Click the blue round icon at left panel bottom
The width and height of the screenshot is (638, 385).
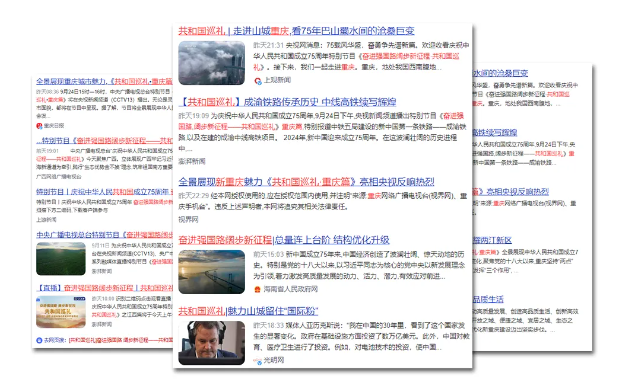[39, 340]
